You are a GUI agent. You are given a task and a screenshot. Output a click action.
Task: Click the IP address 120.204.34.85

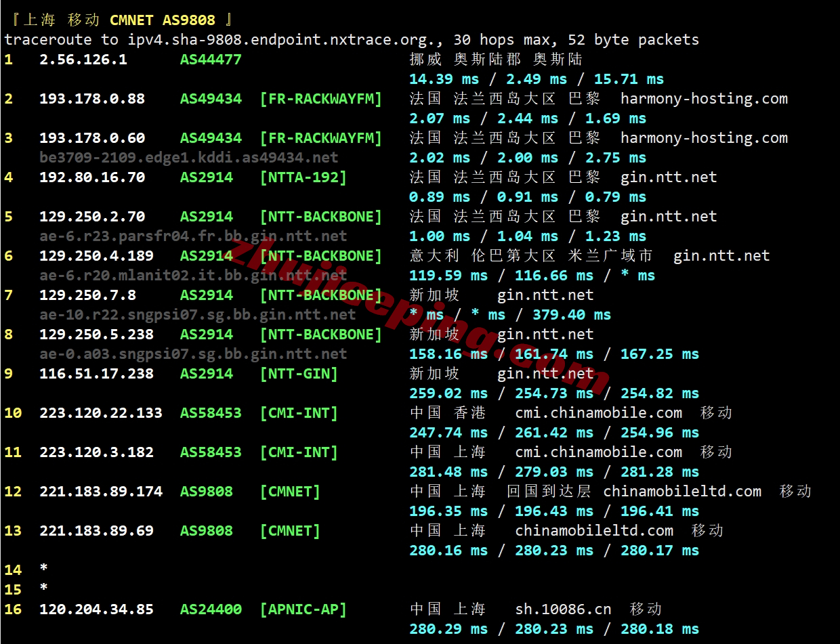pyautogui.click(x=96, y=609)
